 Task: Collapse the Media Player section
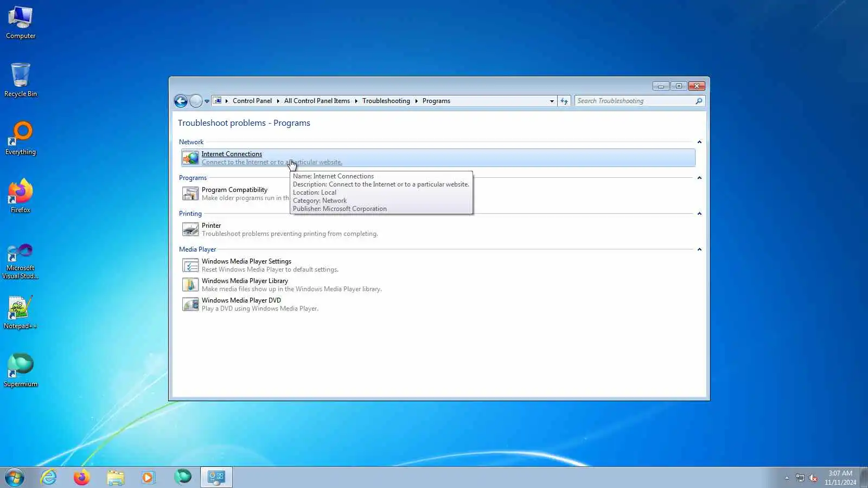[x=699, y=249]
